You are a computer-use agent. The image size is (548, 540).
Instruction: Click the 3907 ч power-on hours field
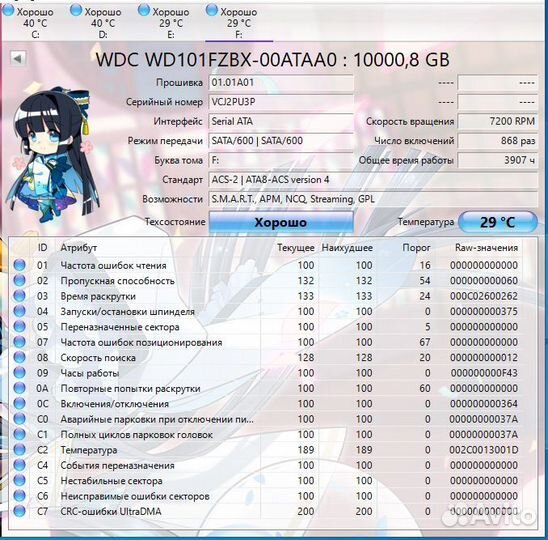pos(498,160)
